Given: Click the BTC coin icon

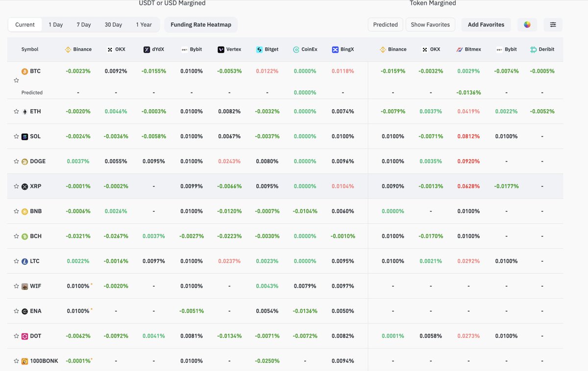Looking at the screenshot, I should (24, 71).
